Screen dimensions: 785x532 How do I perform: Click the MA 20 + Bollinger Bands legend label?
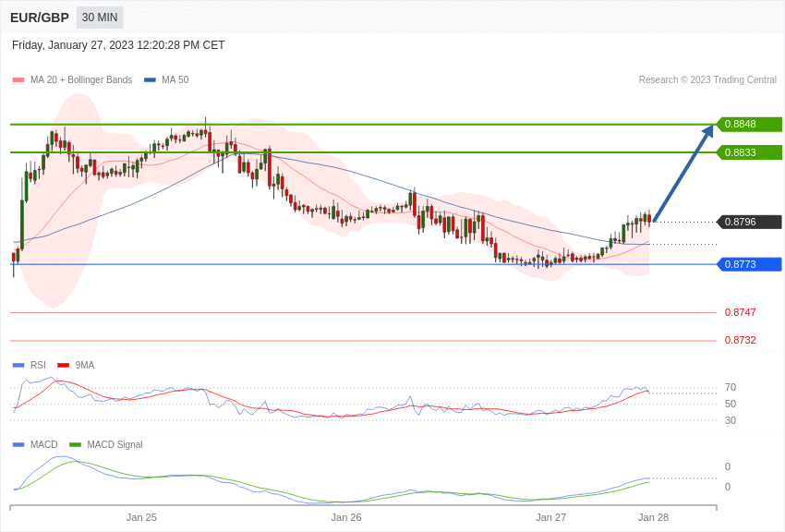point(81,80)
